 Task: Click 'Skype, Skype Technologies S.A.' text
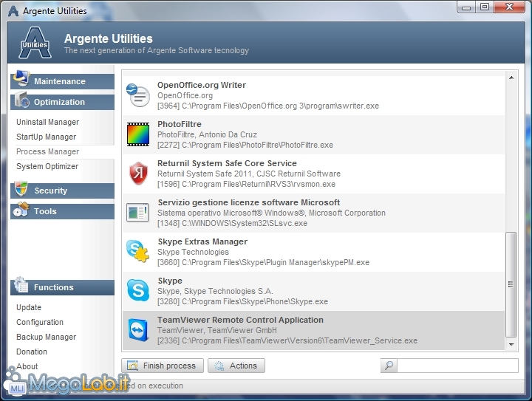click(x=215, y=291)
